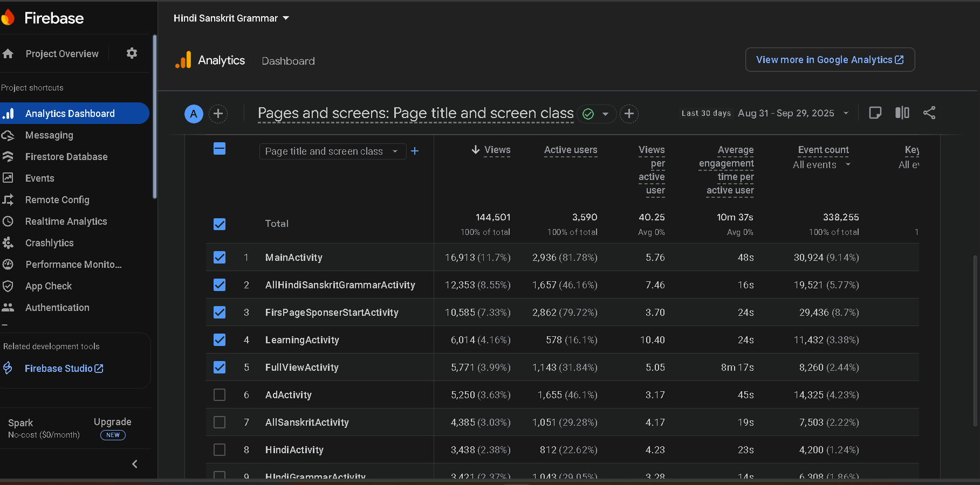
Task: Expand Page title and screen class dropdown
Action: pyautogui.click(x=332, y=151)
